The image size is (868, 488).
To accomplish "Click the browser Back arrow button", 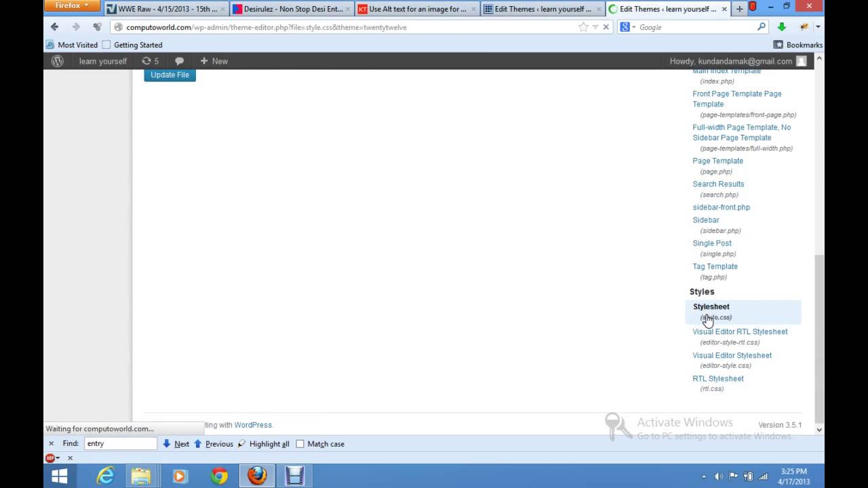I will (55, 27).
